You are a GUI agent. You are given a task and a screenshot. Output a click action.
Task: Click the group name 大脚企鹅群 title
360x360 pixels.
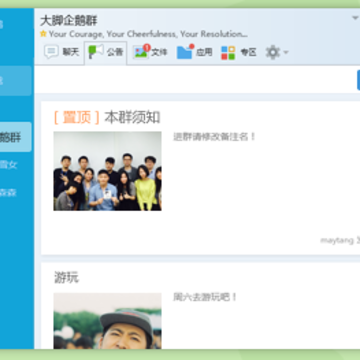click(x=68, y=21)
